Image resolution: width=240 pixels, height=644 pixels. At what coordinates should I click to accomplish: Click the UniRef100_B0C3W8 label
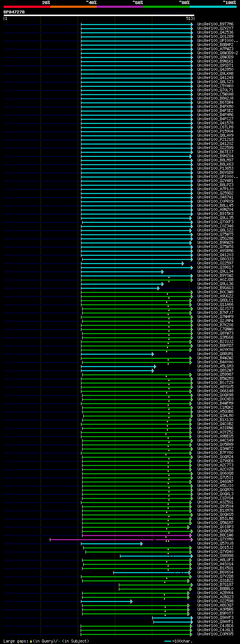(215, 292)
